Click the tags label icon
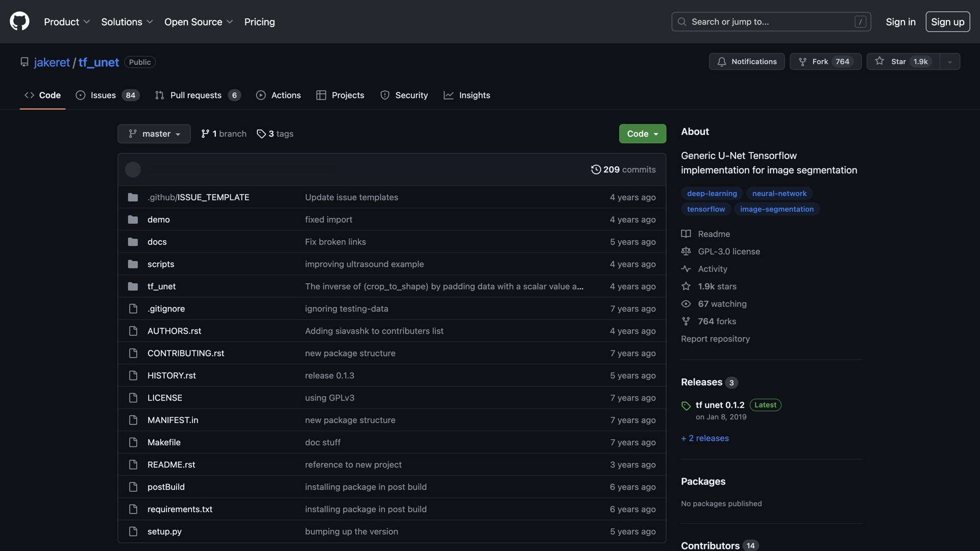 (x=261, y=134)
